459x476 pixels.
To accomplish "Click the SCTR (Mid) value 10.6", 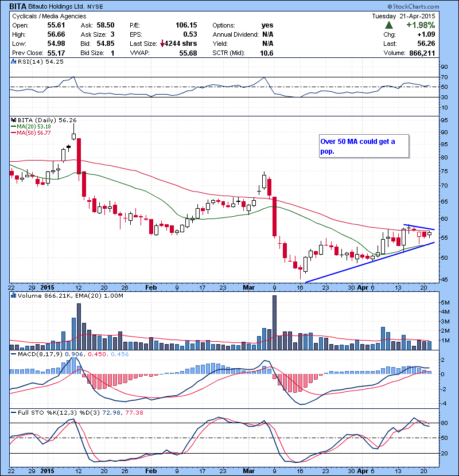I will click(x=267, y=53).
